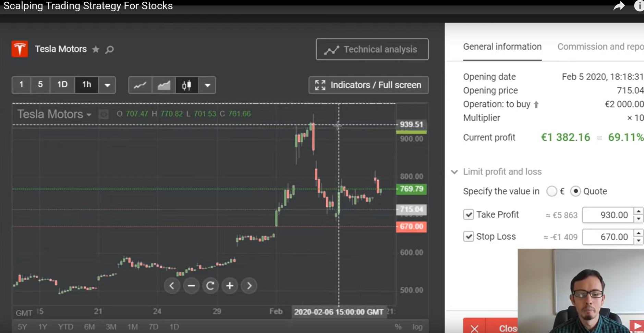The height and width of the screenshot is (333, 644).
Task: Add Tesla Motors to favorites with star
Action: (96, 49)
